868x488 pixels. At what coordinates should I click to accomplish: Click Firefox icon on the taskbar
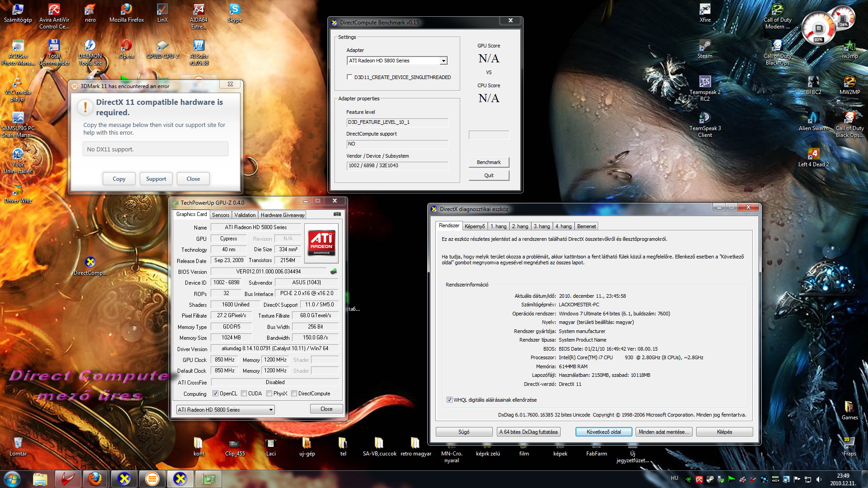[95, 479]
